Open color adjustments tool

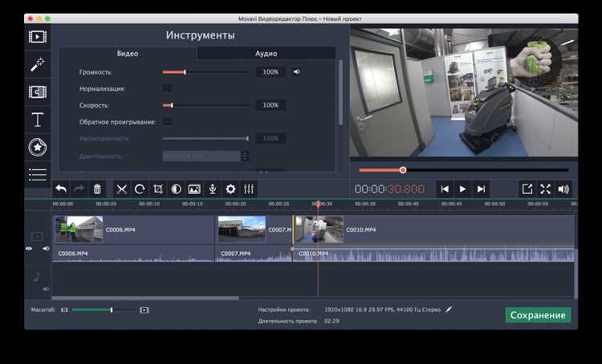tap(177, 188)
